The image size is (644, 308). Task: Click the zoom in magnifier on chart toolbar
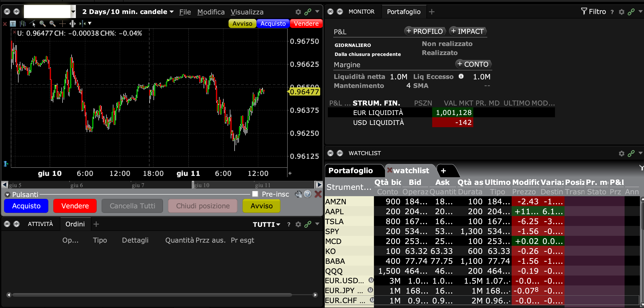pos(42,24)
